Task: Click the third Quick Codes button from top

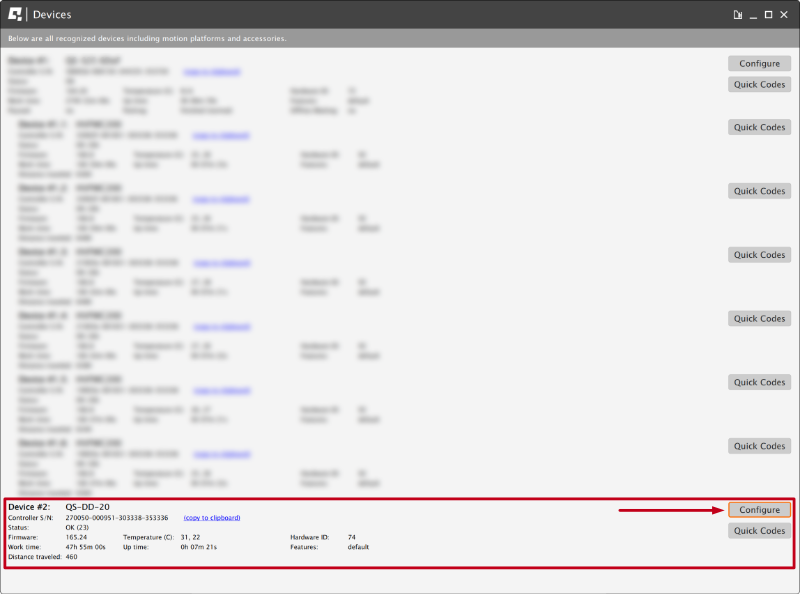Action: click(758, 190)
